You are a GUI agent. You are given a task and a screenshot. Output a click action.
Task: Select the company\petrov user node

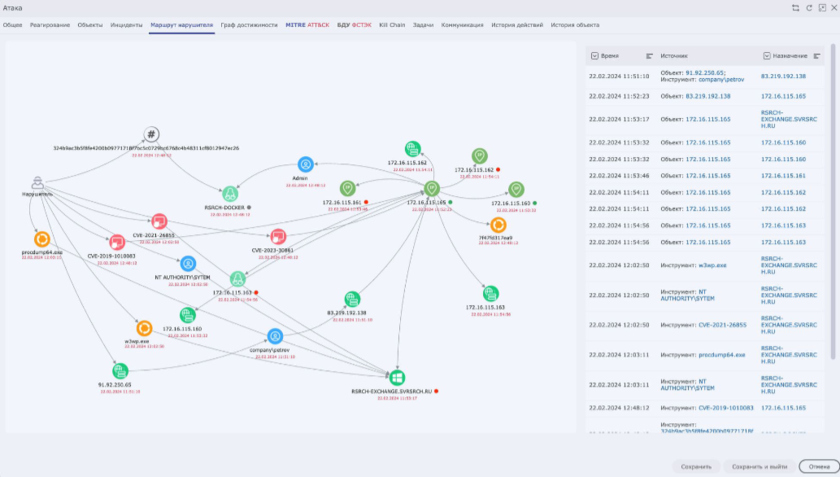(275, 336)
